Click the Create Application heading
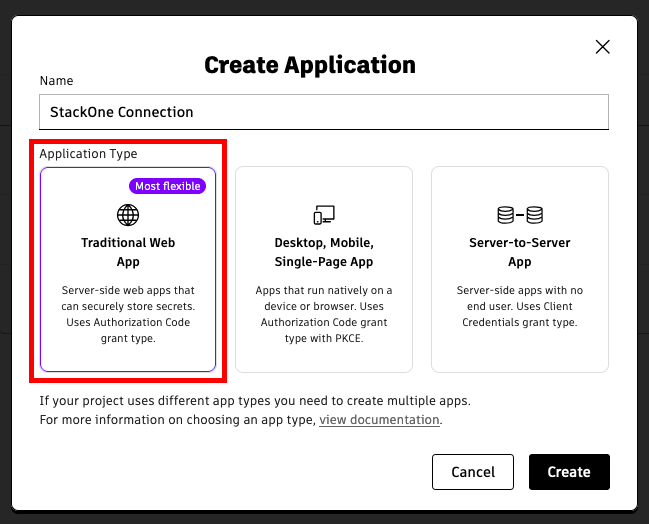Screen dimensions: 649x524 point(310,65)
